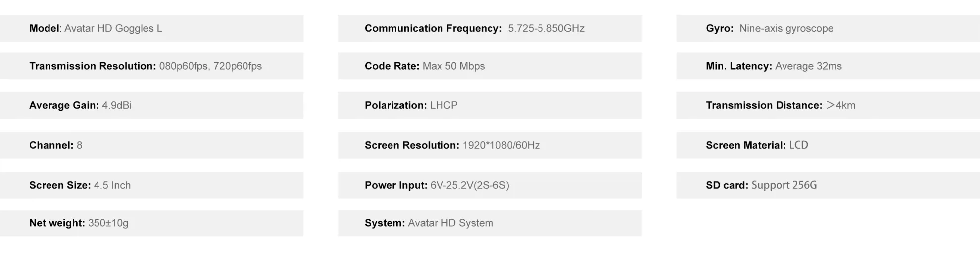Click the Communication Frequency label

coord(433,28)
